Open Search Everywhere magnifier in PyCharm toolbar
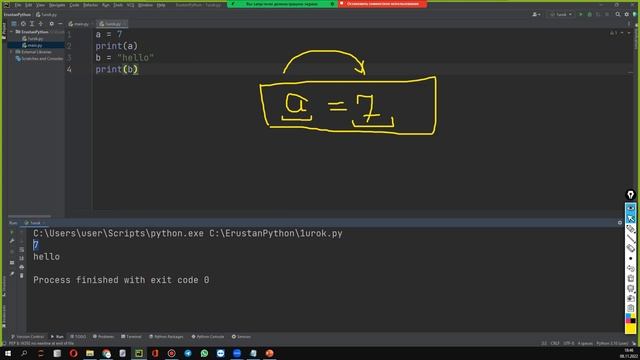 point(618,14)
